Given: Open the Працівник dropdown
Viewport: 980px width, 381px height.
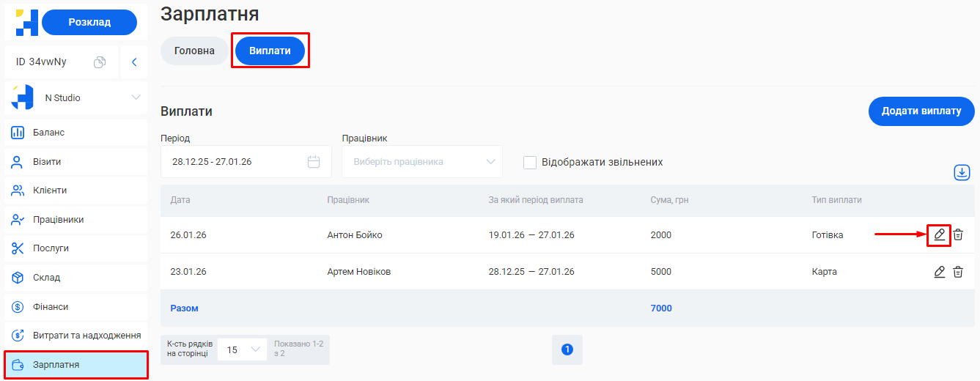Looking at the screenshot, I should (421, 162).
